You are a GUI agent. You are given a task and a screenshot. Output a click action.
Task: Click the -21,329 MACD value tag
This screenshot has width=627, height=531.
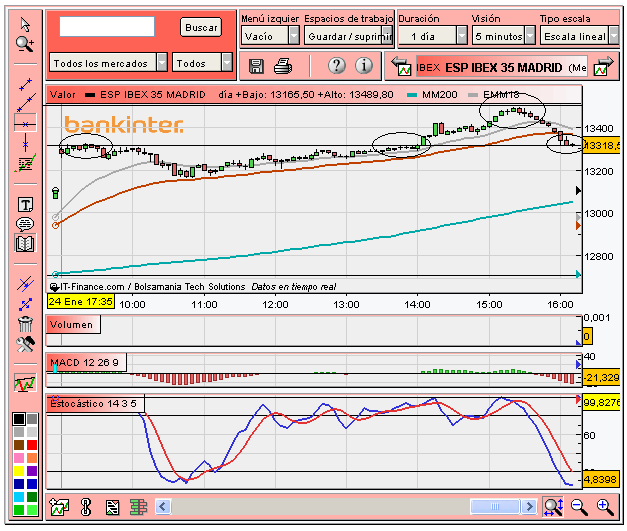point(601,377)
